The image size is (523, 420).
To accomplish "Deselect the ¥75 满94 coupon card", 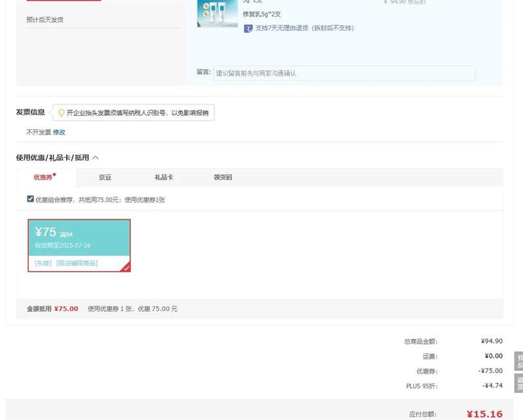I will coord(78,238).
